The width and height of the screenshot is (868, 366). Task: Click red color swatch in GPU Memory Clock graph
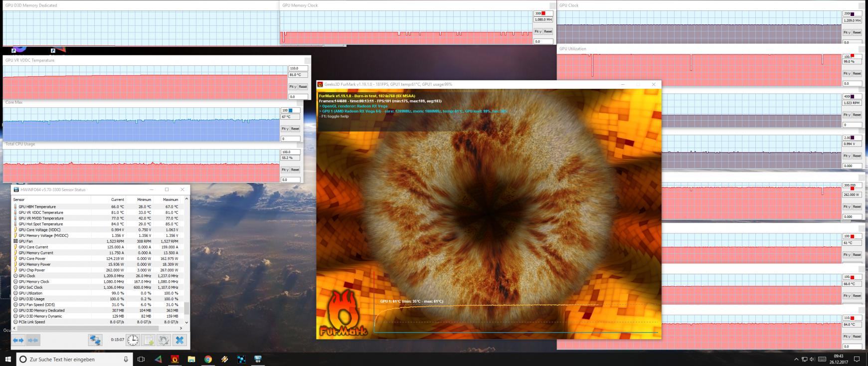click(543, 13)
